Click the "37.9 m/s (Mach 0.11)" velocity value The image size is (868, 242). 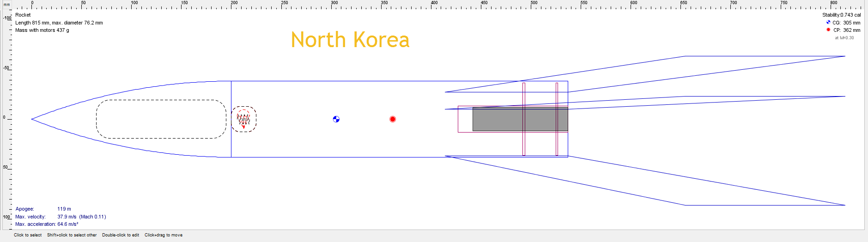[82, 217]
